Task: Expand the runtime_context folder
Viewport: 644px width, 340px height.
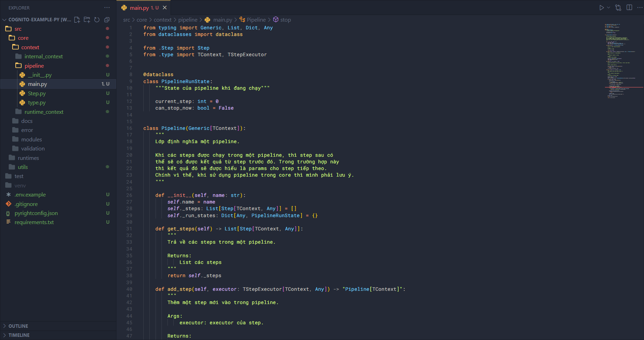Action: tap(44, 112)
